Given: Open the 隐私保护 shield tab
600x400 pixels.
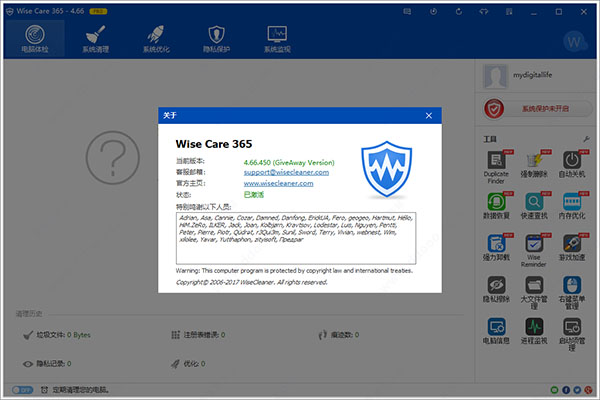Looking at the screenshot, I should [x=217, y=39].
